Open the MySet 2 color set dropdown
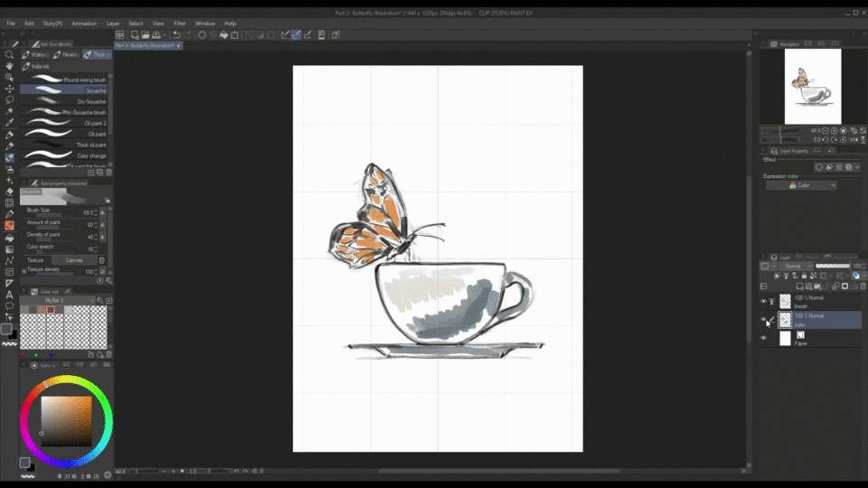This screenshot has height=488, width=868. (x=58, y=300)
